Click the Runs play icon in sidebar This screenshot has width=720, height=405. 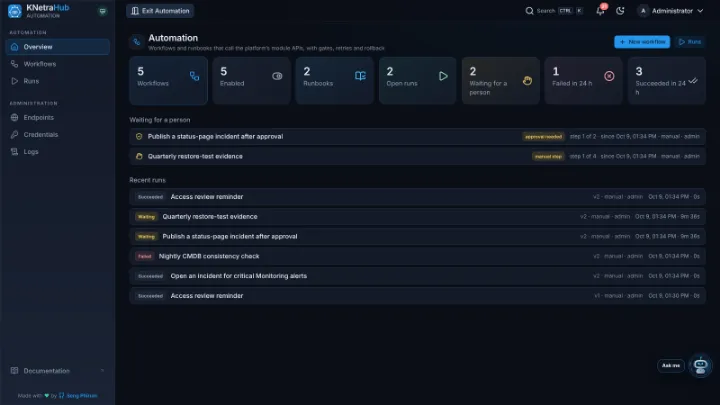click(x=15, y=81)
